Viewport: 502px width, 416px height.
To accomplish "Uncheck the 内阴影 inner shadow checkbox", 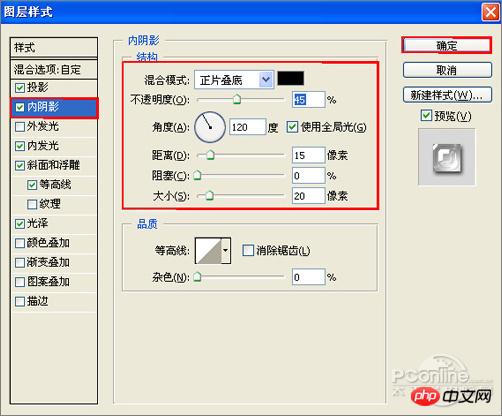I will 20,107.
